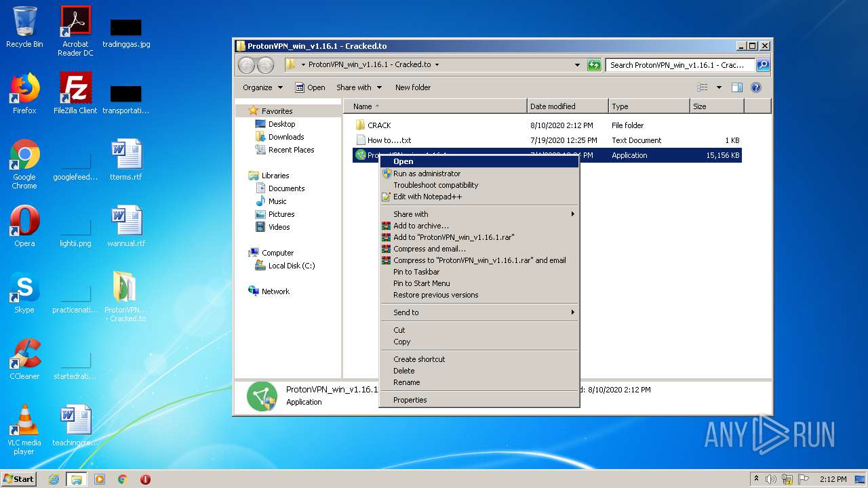
Task: Expand the Send to context submenu
Action: (573, 312)
